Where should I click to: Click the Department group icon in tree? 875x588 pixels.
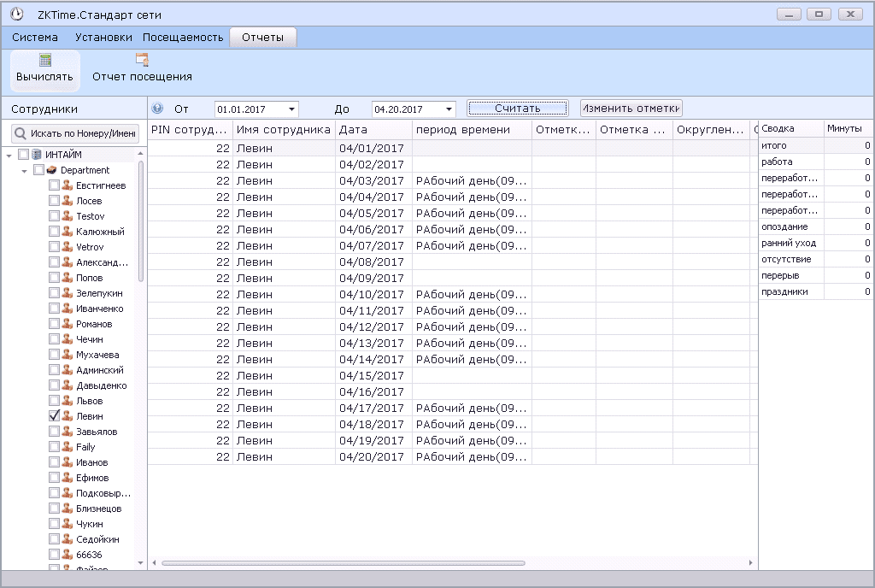point(52,170)
